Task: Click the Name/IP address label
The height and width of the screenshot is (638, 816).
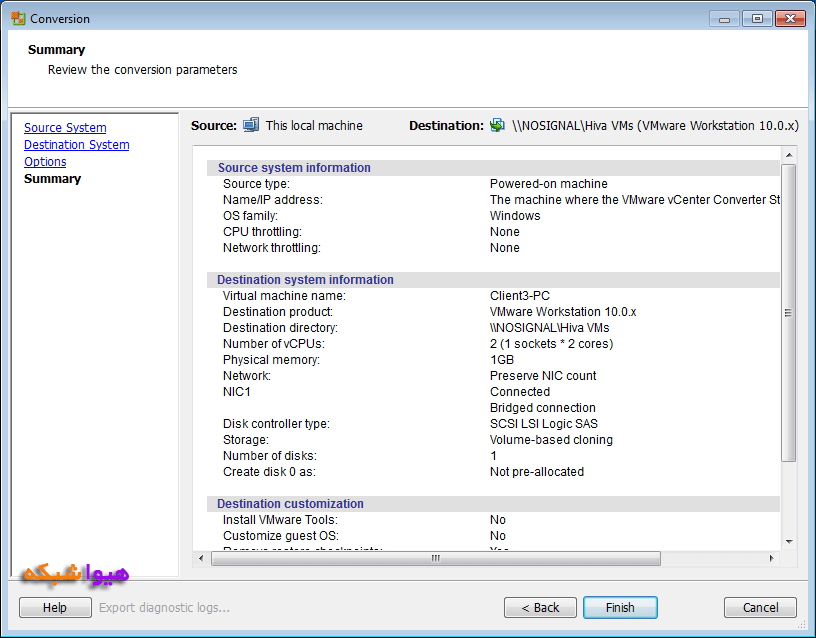Action: (x=273, y=200)
